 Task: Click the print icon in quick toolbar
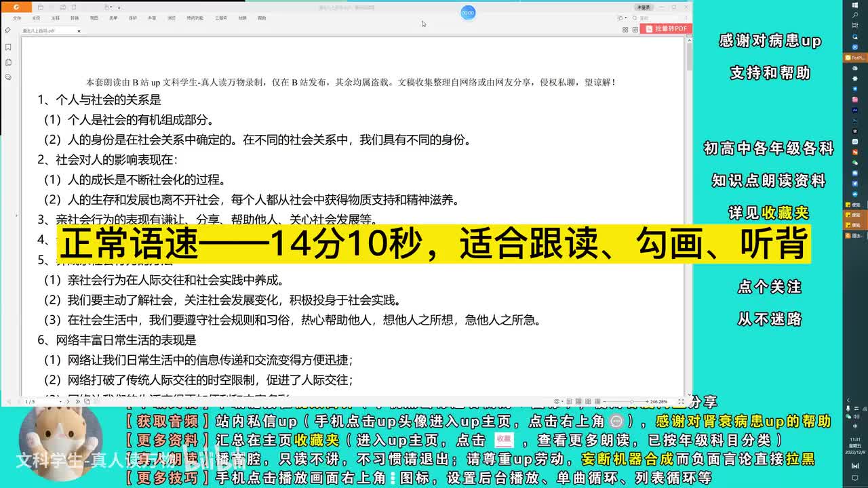tap(62, 7)
